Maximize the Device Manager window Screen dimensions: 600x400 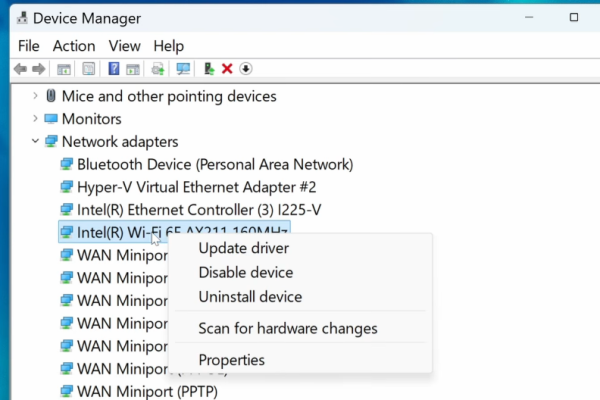[x=574, y=18]
